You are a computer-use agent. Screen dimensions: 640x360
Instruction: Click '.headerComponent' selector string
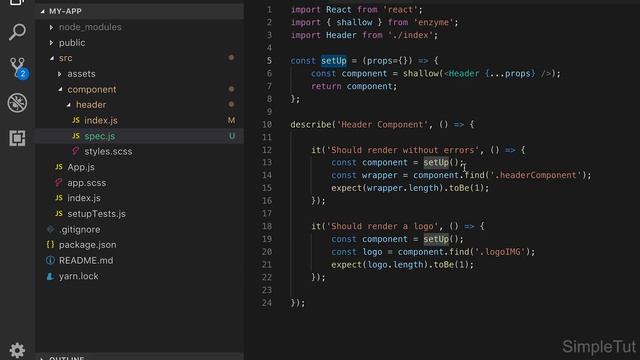point(536,175)
